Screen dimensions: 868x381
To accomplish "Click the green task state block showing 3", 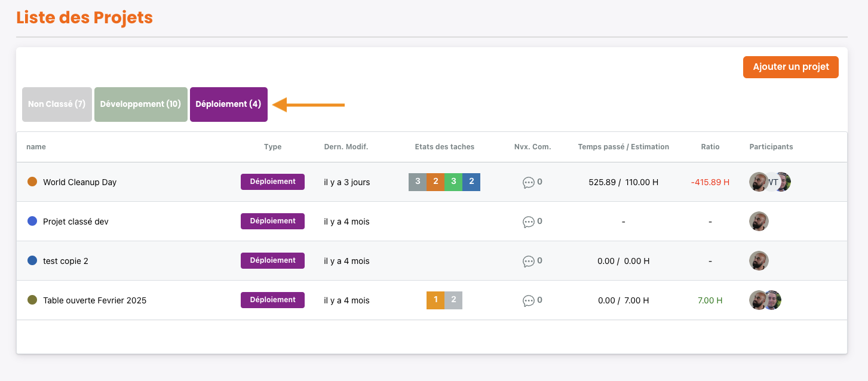I will click(453, 182).
